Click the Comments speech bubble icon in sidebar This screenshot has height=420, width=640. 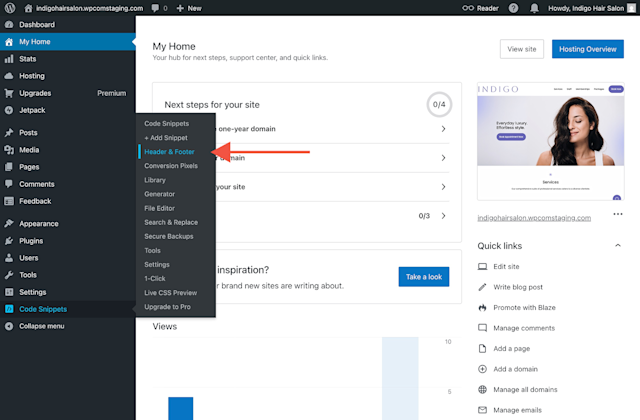coord(9,184)
